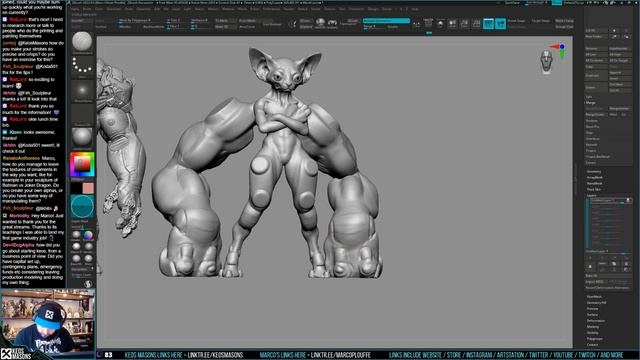Expand the Polygroups sub-palette

click(x=594, y=339)
